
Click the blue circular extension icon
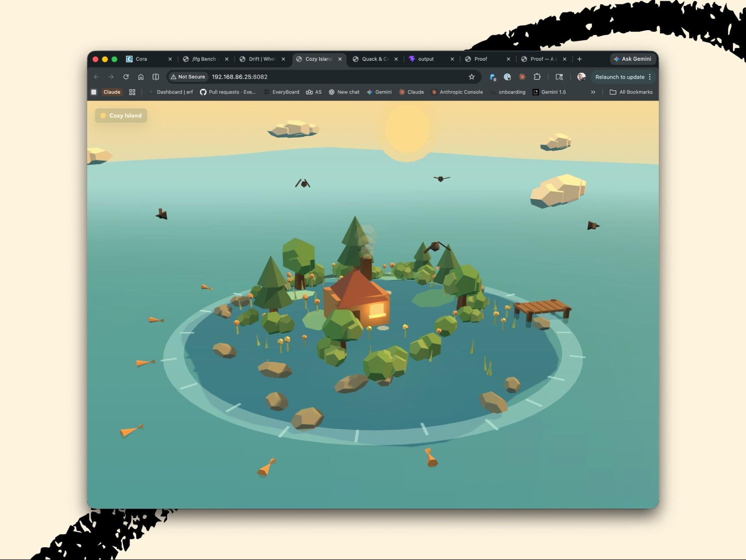tap(507, 77)
